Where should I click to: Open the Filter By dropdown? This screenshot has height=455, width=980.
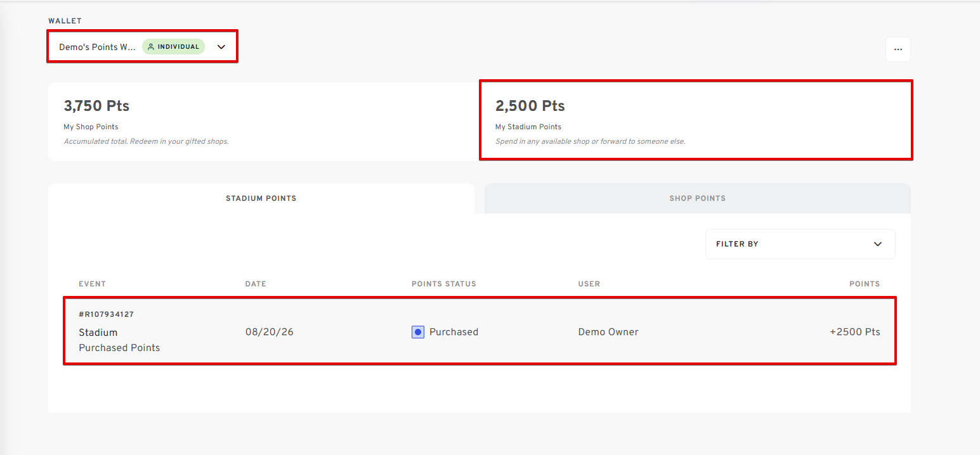pos(800,244)
